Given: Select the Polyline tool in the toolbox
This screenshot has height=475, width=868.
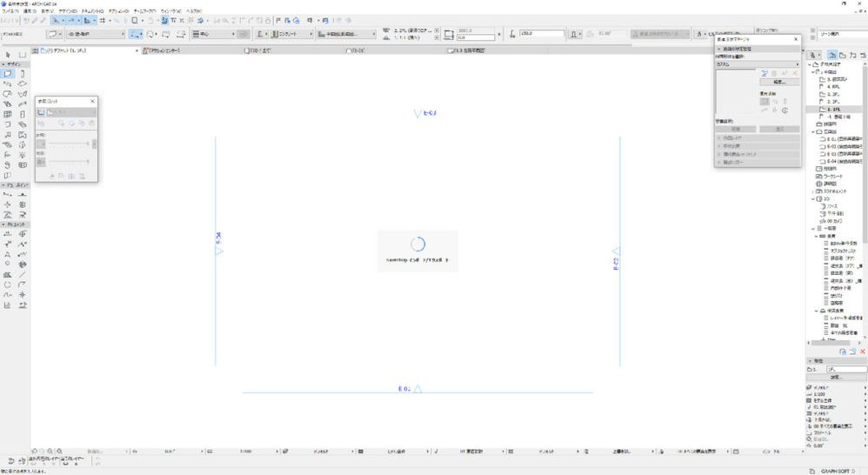Looking at the screenshot, I should pos(22,284).
